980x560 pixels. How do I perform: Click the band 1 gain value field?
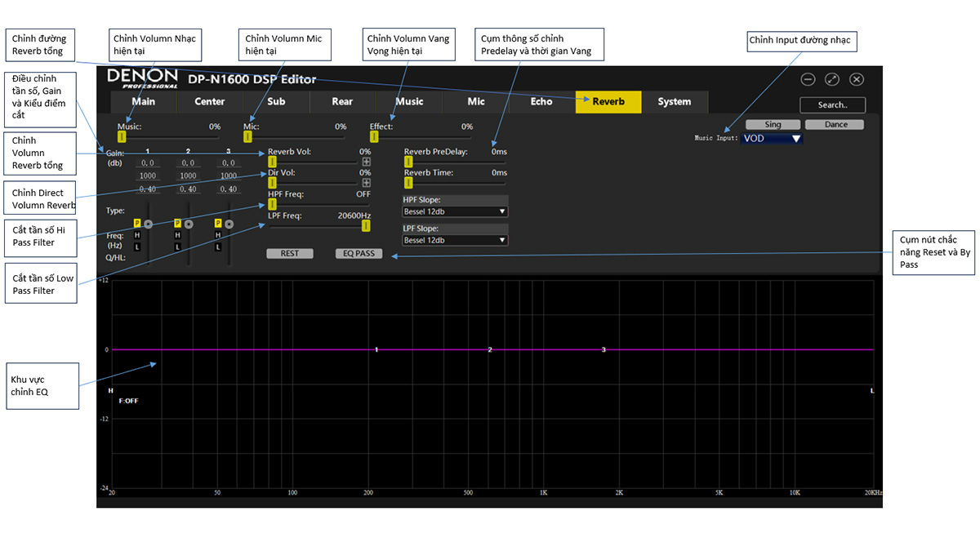148,163
